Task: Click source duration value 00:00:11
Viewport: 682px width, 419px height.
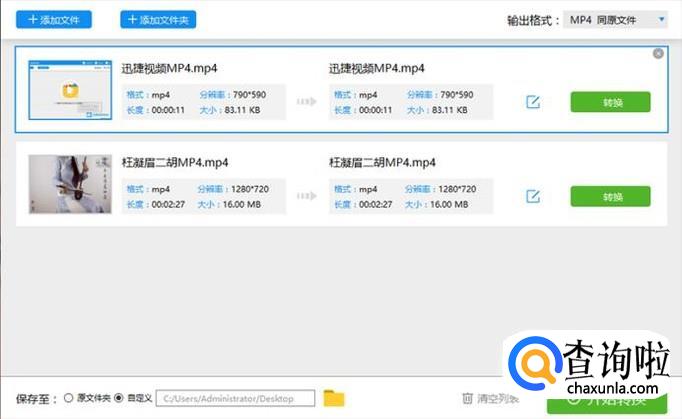Action: pos(168,110)
